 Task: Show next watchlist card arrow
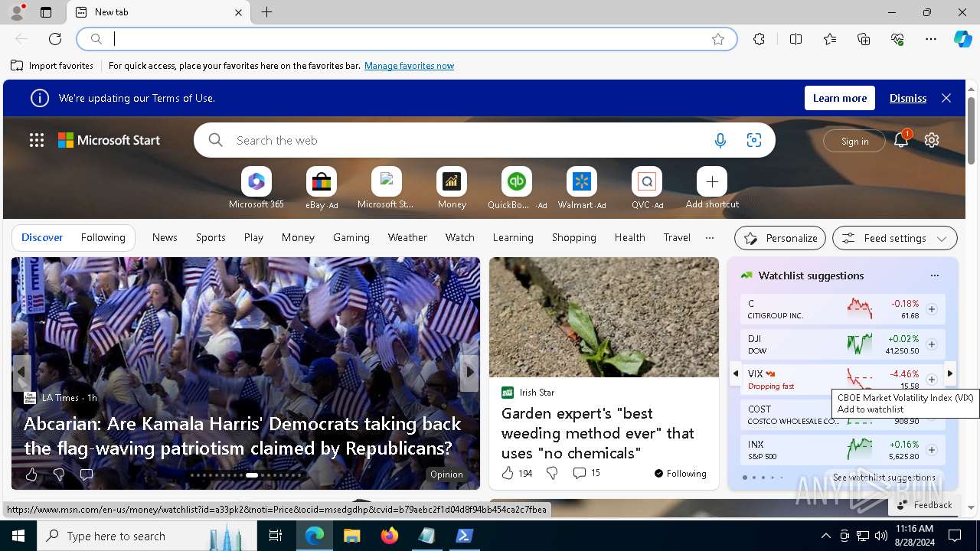click(950, 373)
